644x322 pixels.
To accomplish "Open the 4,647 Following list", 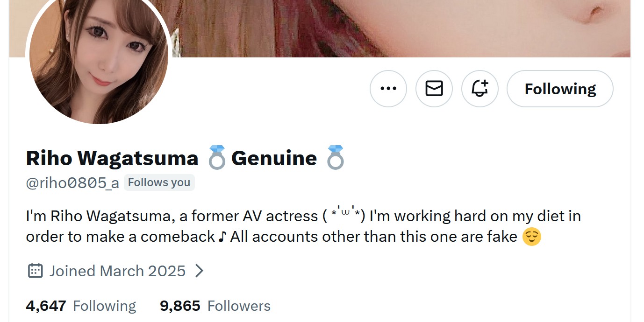I will 81,306.
